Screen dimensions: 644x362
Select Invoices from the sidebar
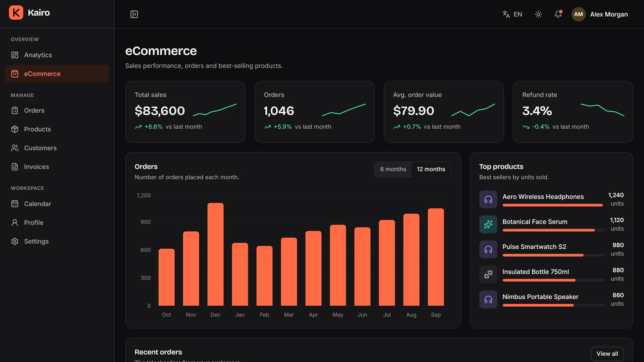click(57, 167)
